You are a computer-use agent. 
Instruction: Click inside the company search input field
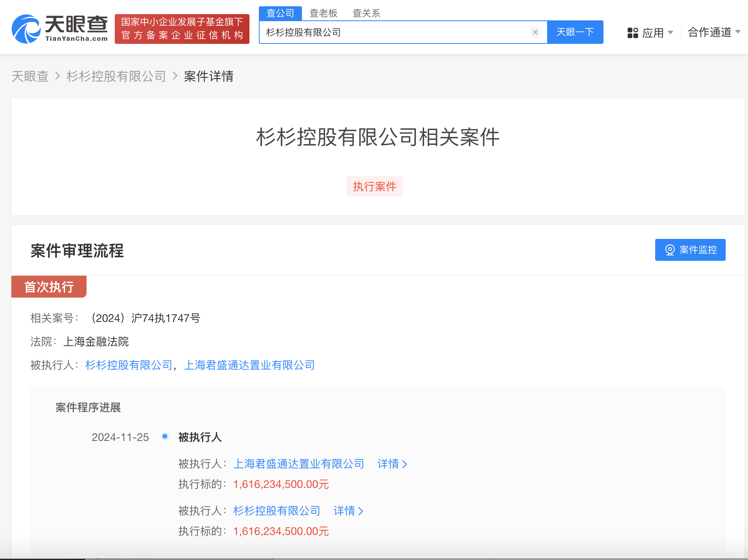click(x=396, y=32)
